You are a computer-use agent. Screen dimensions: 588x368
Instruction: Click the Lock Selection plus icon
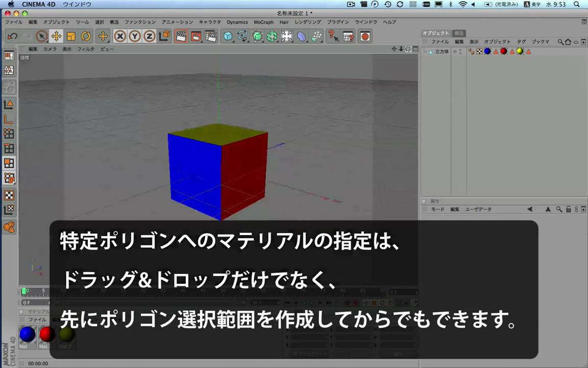[103, 36]
